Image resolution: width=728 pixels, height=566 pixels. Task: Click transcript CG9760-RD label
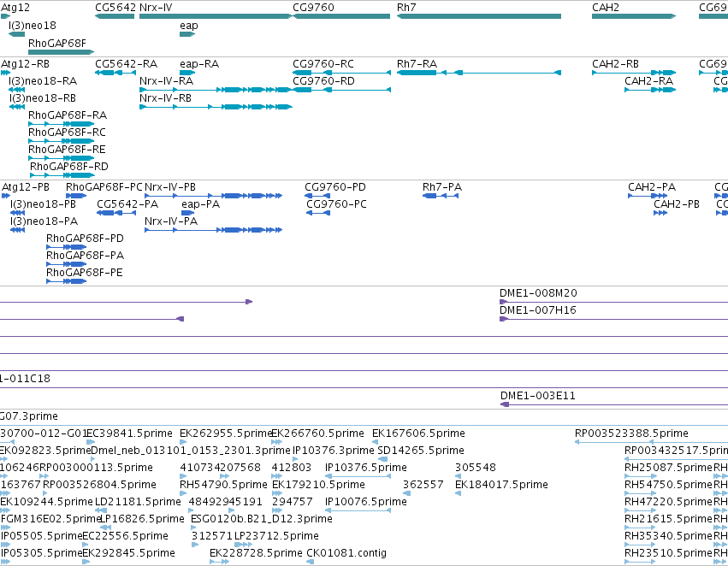coord(323,81)
